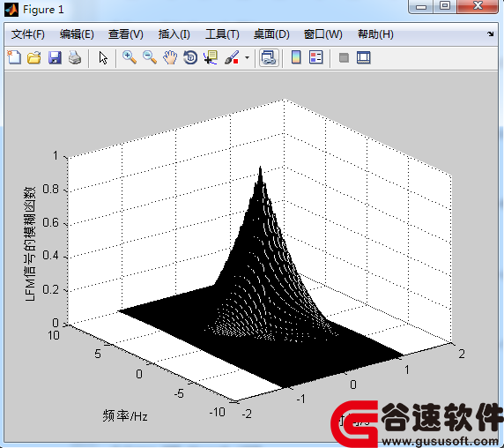Select the Zoom Out magnifier tool
Screen dimensions: 504x448
tap(150, 57)
